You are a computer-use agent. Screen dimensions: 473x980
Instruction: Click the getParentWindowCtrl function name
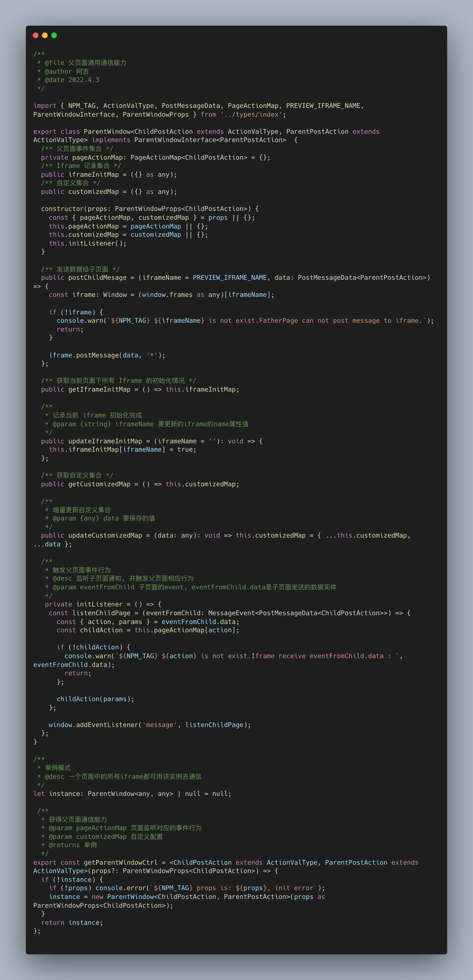point(121,862)
